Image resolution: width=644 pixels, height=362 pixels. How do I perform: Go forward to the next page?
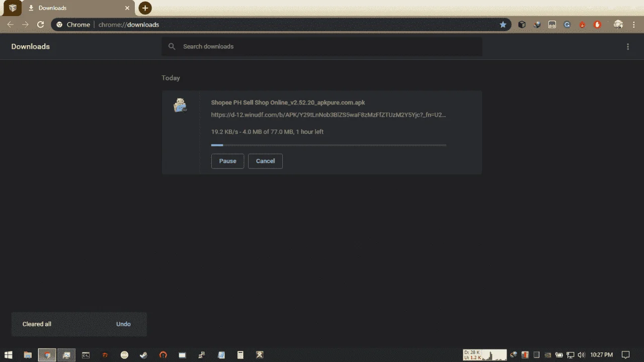click(x=25, y=24)
